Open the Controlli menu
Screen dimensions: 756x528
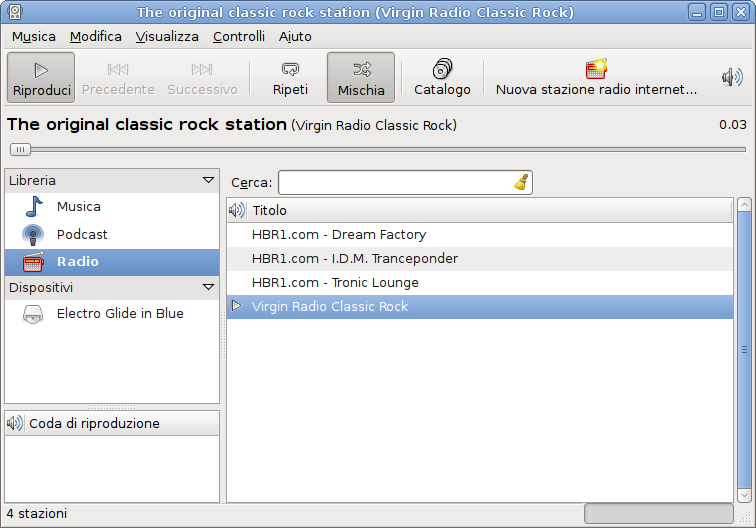pos(239,37)
